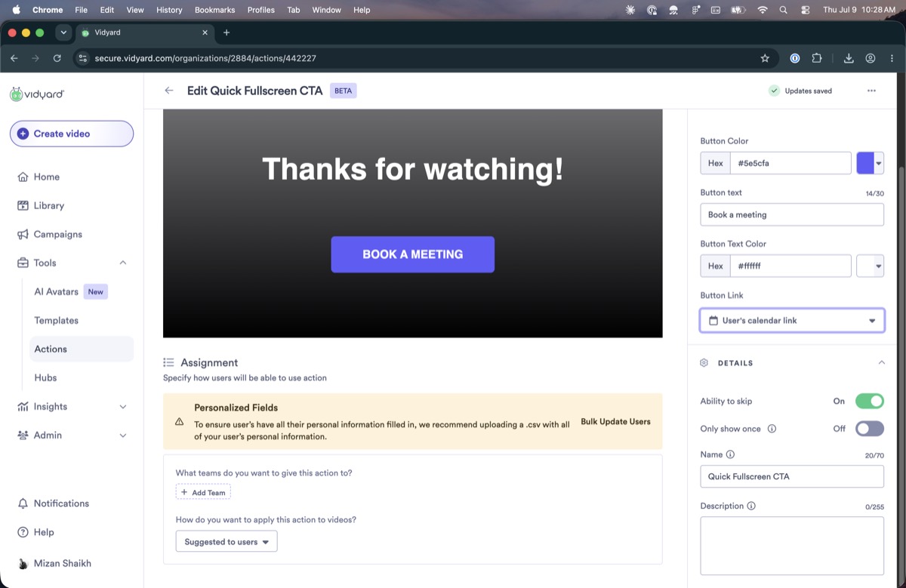This screenshot has width=906, height=588.
Task: Click the 1Password extension icon
Action: point(795,58)
